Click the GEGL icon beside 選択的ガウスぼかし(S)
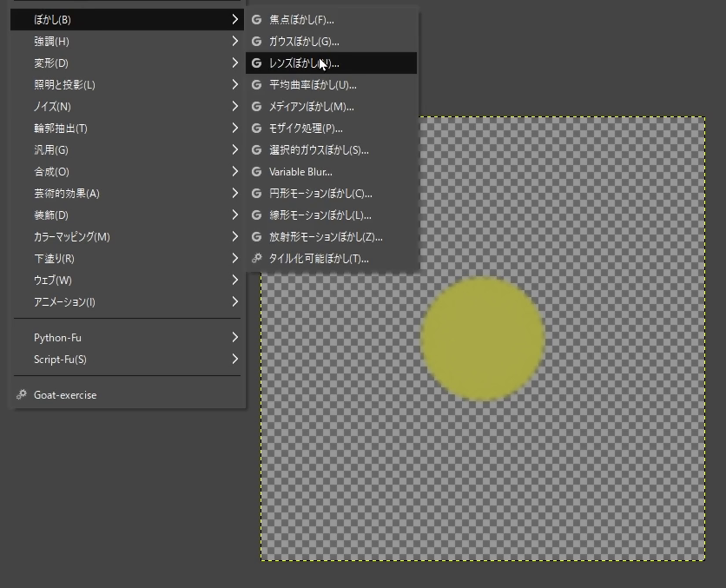Viewport: 726px width, 588px height. point(256,150)
